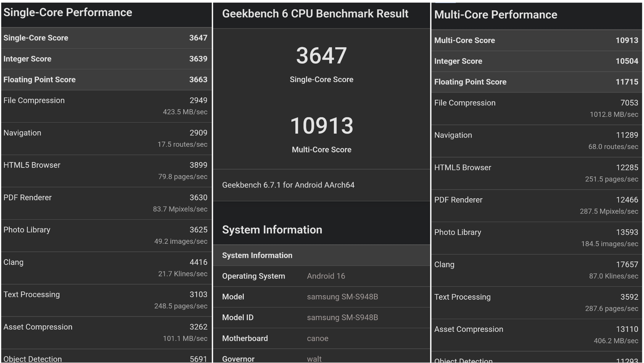
Task: Select the "251.5 pages/sec" browser rate
Action: 612,179
